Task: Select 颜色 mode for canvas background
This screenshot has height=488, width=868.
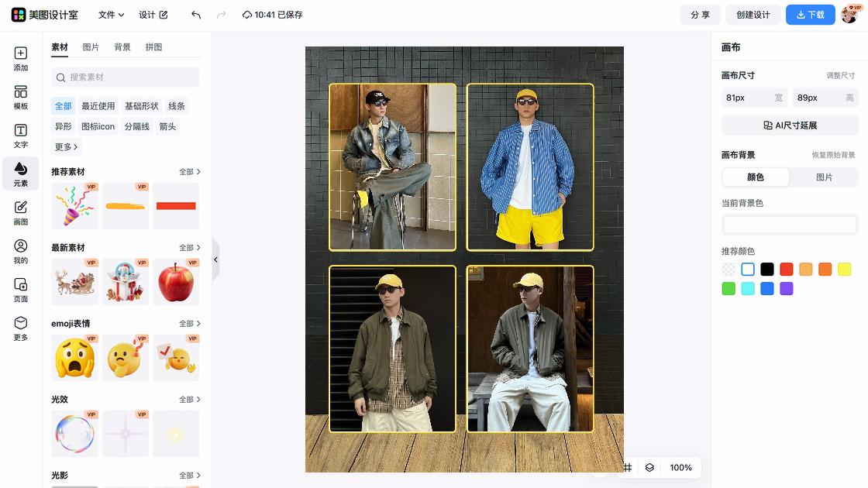Action: pos(755,177)
